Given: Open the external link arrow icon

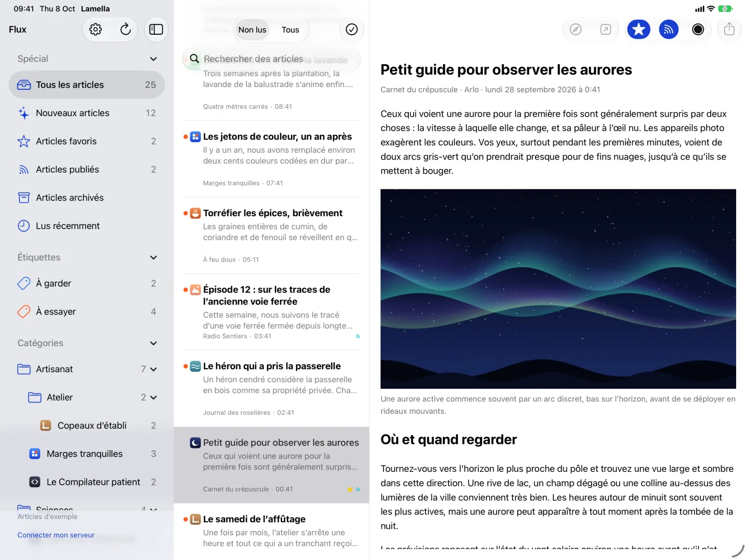Looking at the screenshot, I should [x=605, y=30].
